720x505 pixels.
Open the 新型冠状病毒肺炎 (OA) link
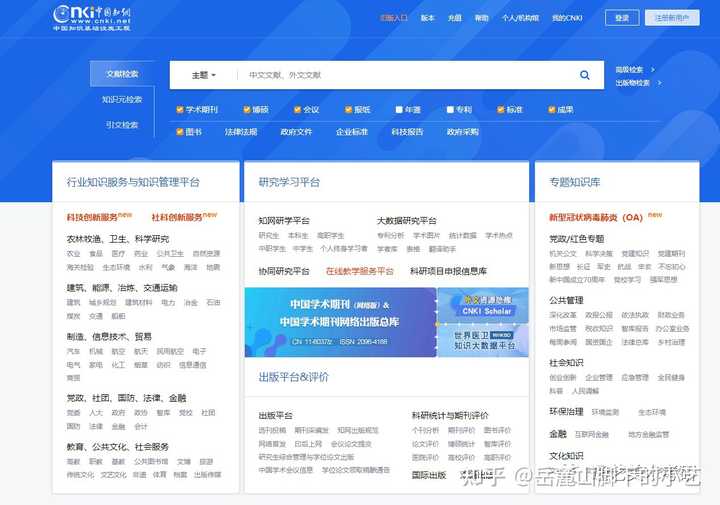pyautogui.click(x=596, y=217)
